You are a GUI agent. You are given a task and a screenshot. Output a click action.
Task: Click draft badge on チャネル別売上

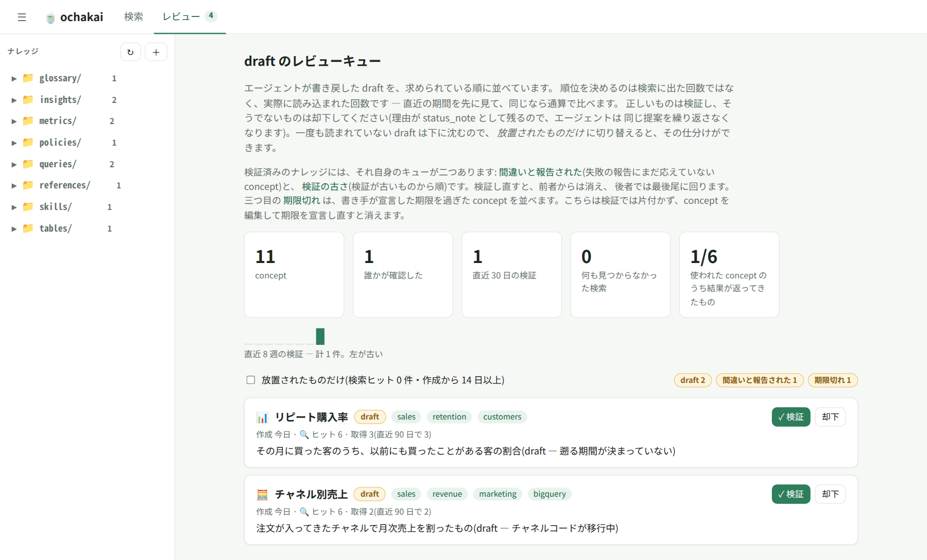(x=370, y=494)
